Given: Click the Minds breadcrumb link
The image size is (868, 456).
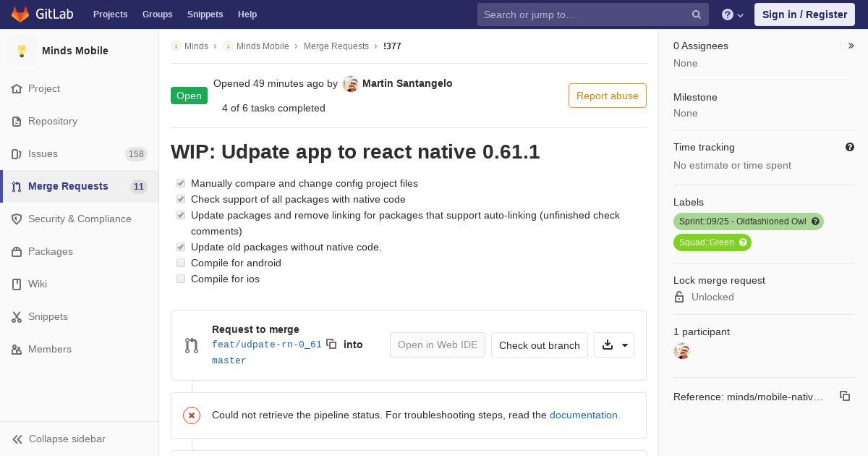Looking at the screenshot, I should (x=196, y=46).
